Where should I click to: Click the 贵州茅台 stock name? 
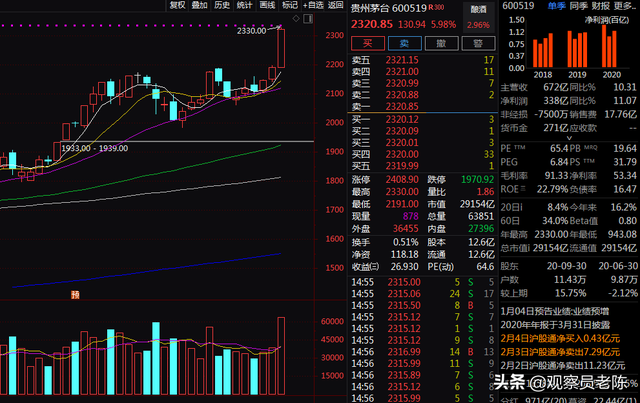[x=370, y=8]
